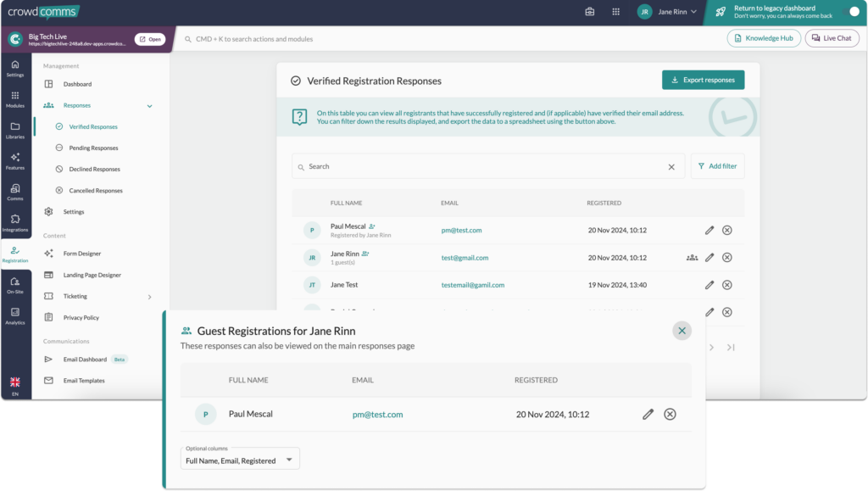Click the Add filter button
The image size is (868, 491).
tap(717, 166)
